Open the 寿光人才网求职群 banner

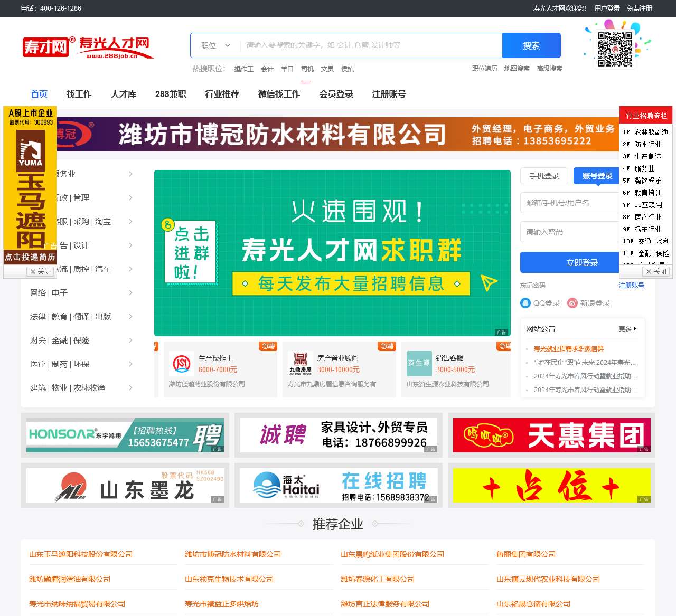click(332, 253)
